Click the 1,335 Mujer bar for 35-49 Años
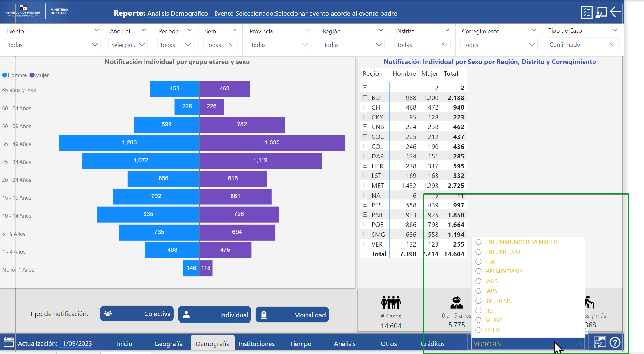 tap(272, 142)
